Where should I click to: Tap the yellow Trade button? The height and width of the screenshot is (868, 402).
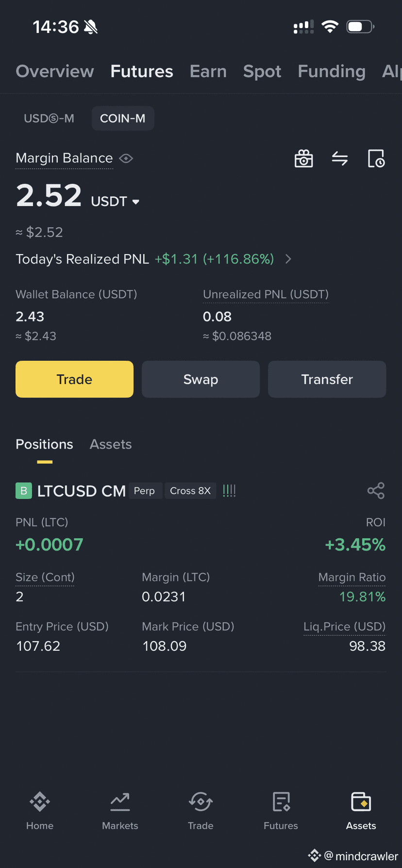(x=74, y=379)
